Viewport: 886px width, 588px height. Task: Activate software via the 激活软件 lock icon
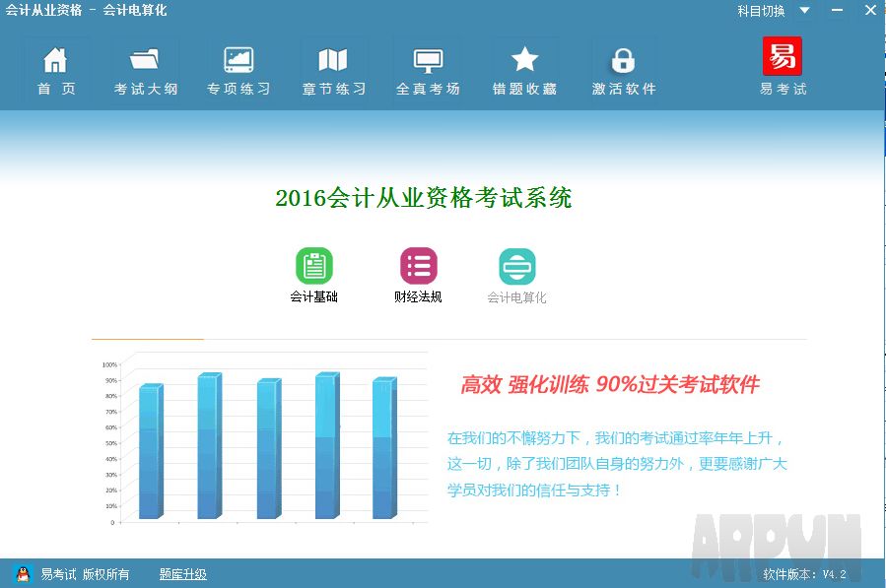(623, 69)
